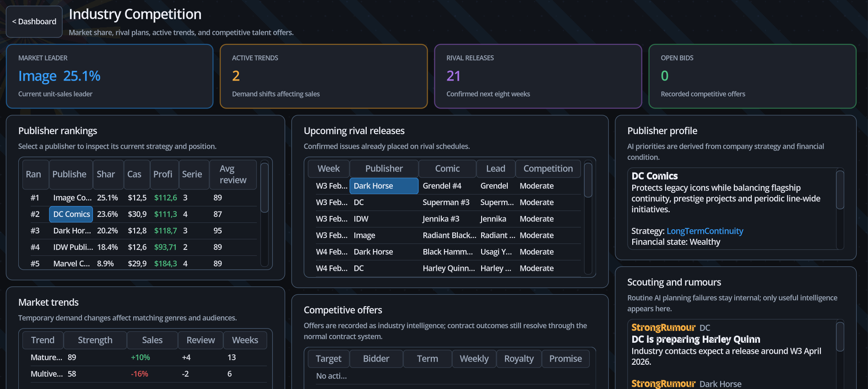Sort competitive offers by Promise header
Viewport: 868px width, 389px height.
click(x=565, y=359)
